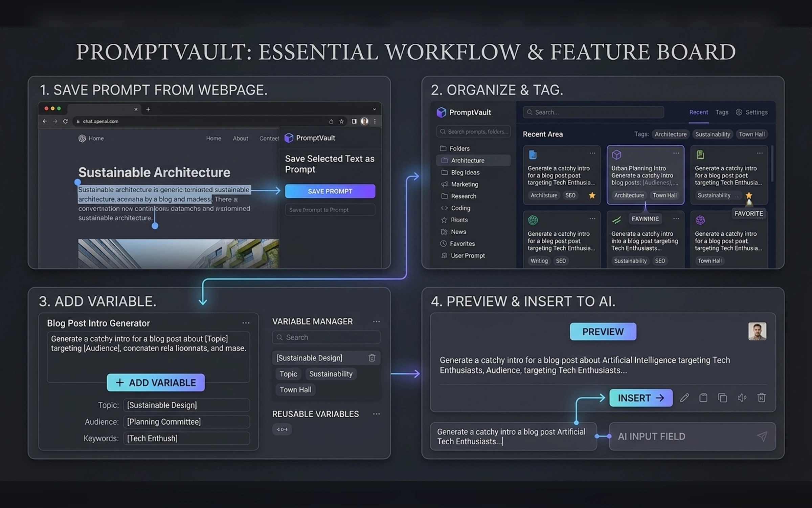Click the Save Prompt to Prompt field
Screen dimensions: 812x508
point(330,210)
